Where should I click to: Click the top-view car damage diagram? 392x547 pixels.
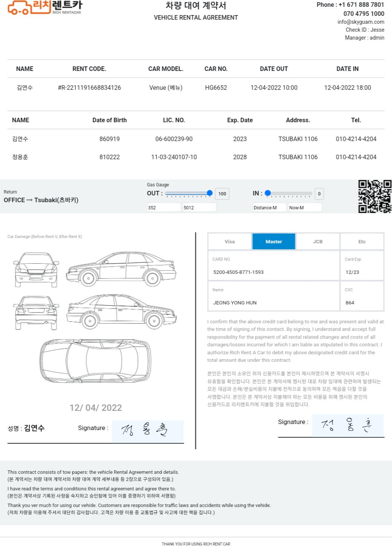click(96, 360)
